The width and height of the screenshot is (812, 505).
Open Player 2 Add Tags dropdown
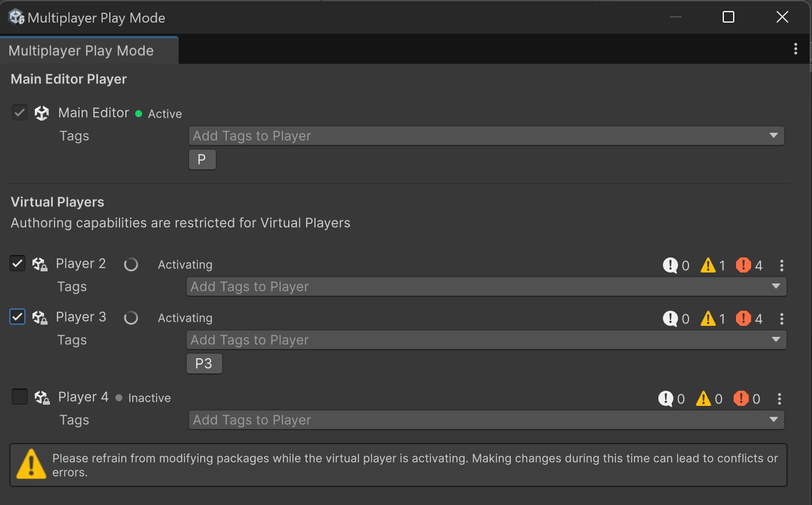tap(486, 286)
